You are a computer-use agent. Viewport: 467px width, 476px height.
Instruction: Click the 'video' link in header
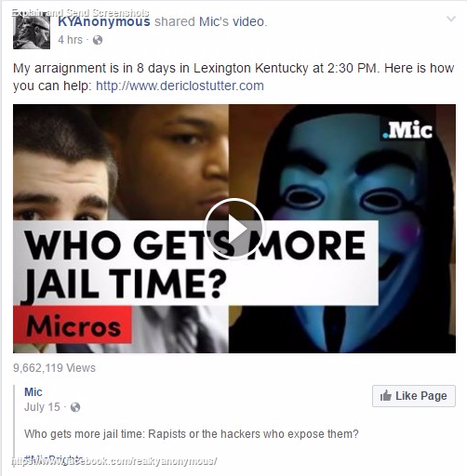point(248,21)
